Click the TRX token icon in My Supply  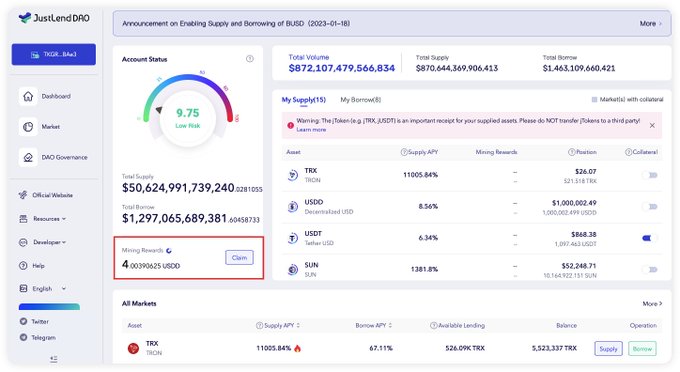pyautogui.click(x=293, y=175)
